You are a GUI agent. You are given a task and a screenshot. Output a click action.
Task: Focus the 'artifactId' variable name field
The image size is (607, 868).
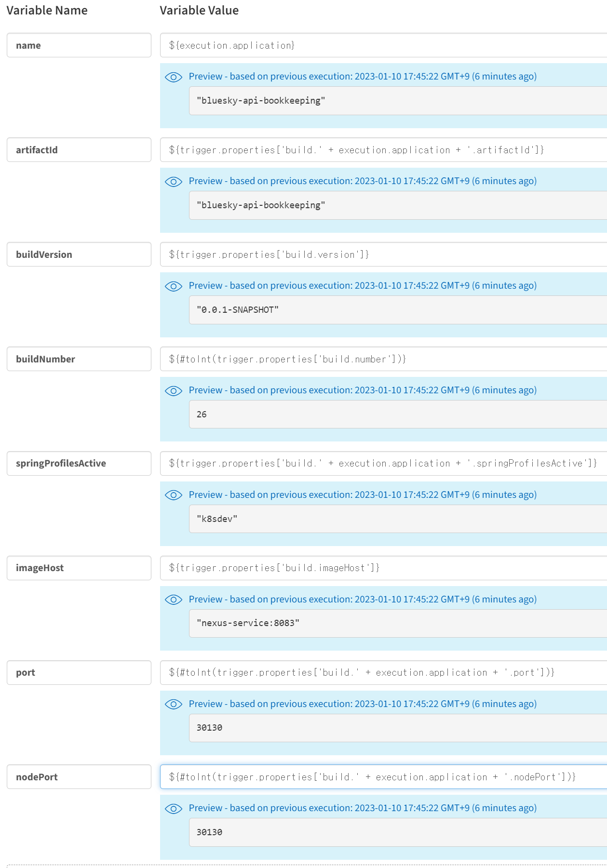(x=79, y=150)
